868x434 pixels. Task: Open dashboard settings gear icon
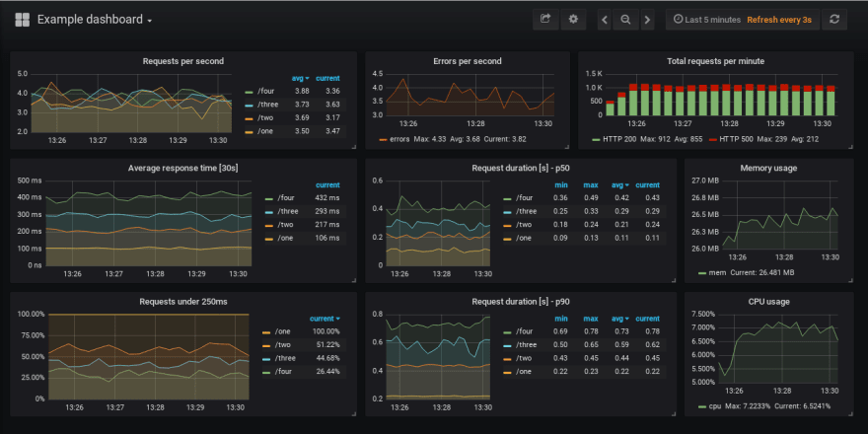tap(573, 20)
